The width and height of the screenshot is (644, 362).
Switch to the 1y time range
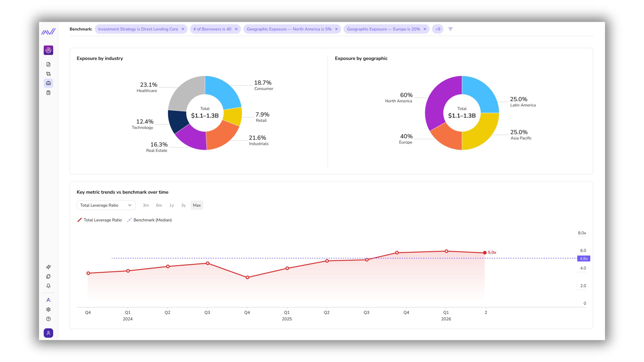172,205
